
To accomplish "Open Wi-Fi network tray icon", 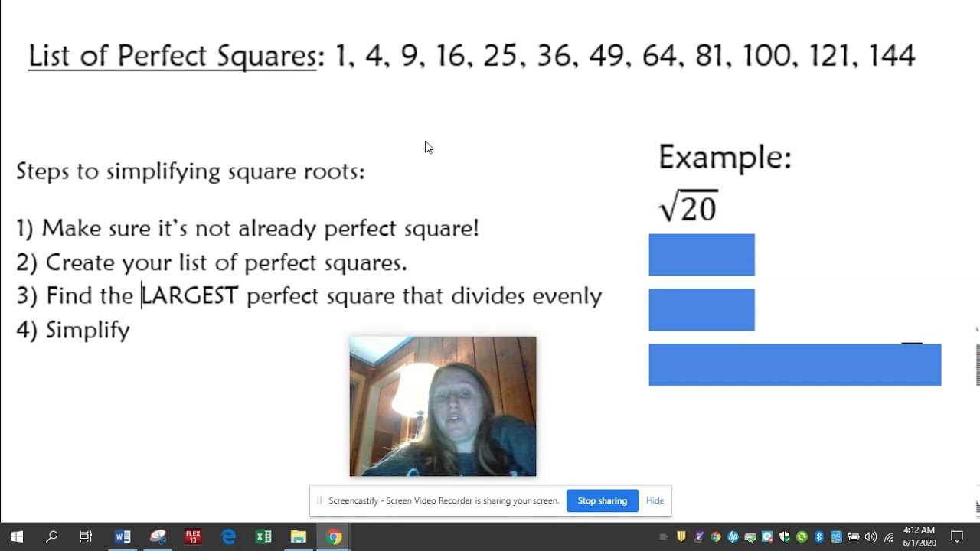I will tap(889, 537).
